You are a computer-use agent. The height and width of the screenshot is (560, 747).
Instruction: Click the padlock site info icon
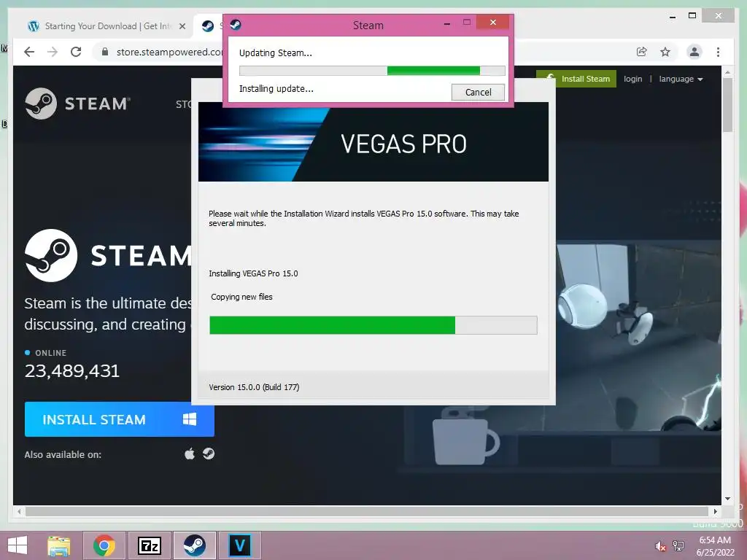pos(105,52)
